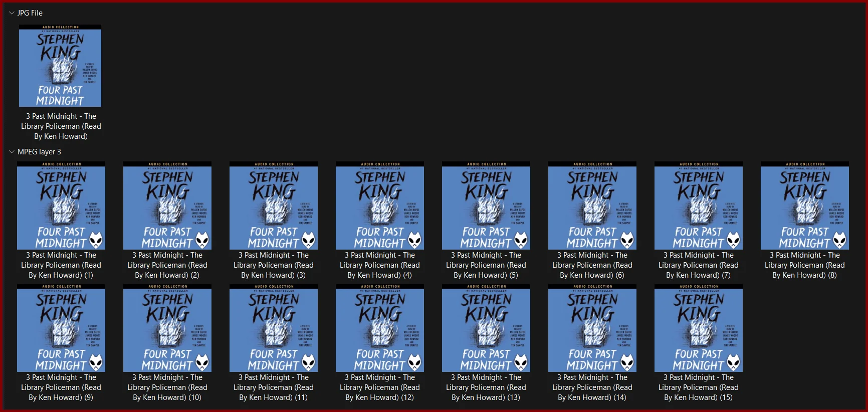Click file name ending 'By Ken Howard) (14)'
The image size is (868, 412).
(592, 387)
